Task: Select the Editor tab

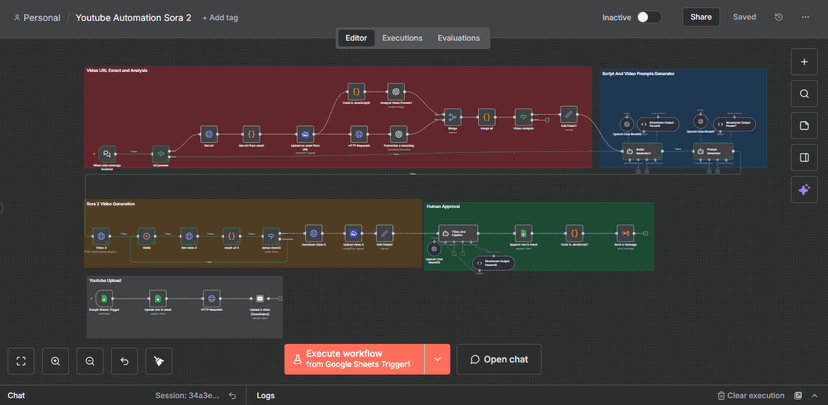Action: tap(356, 38)
